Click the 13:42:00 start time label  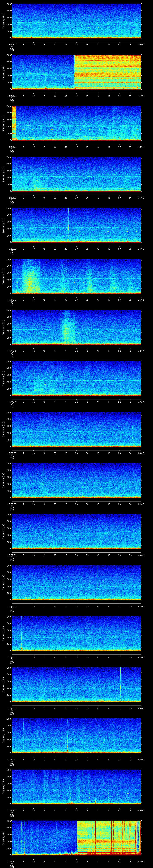pyautogui.click(x=12, y=708)
